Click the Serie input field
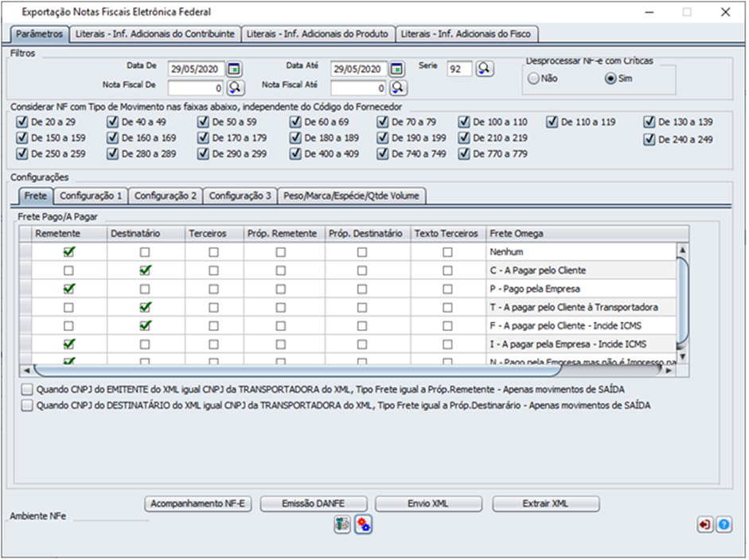This screenshot has height=560, width=749. [459, 69]
